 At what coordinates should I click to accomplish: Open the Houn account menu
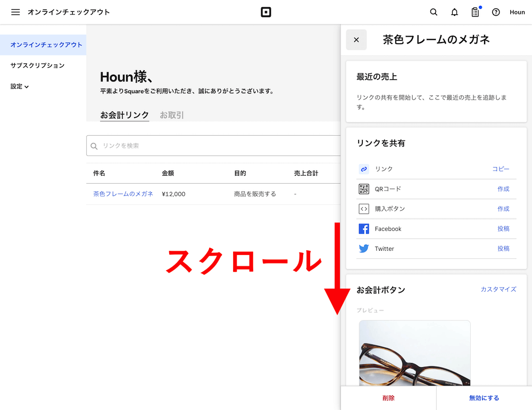[517, 12]
